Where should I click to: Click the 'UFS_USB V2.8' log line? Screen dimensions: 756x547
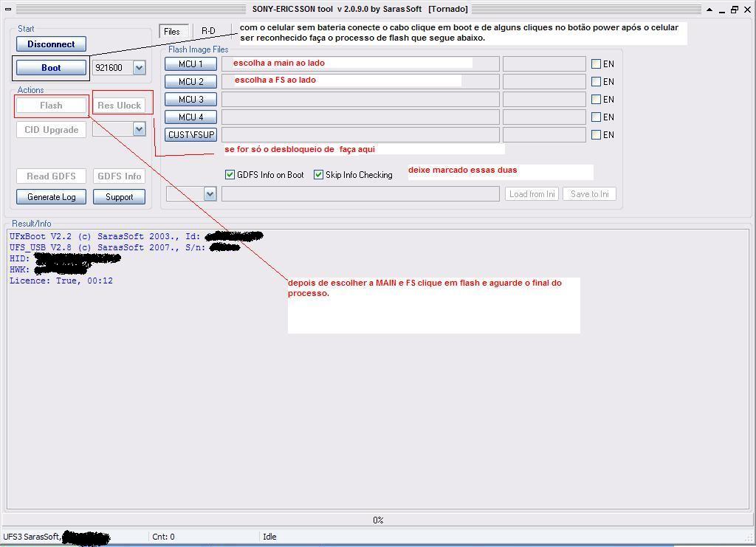pos(108,247)
